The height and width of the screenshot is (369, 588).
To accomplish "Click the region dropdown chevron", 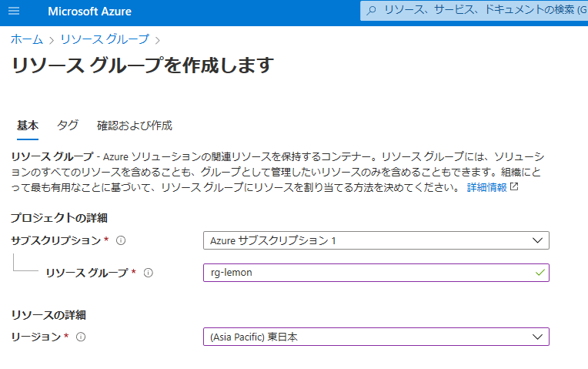I will pyautogui.click(x=537, y=337).
